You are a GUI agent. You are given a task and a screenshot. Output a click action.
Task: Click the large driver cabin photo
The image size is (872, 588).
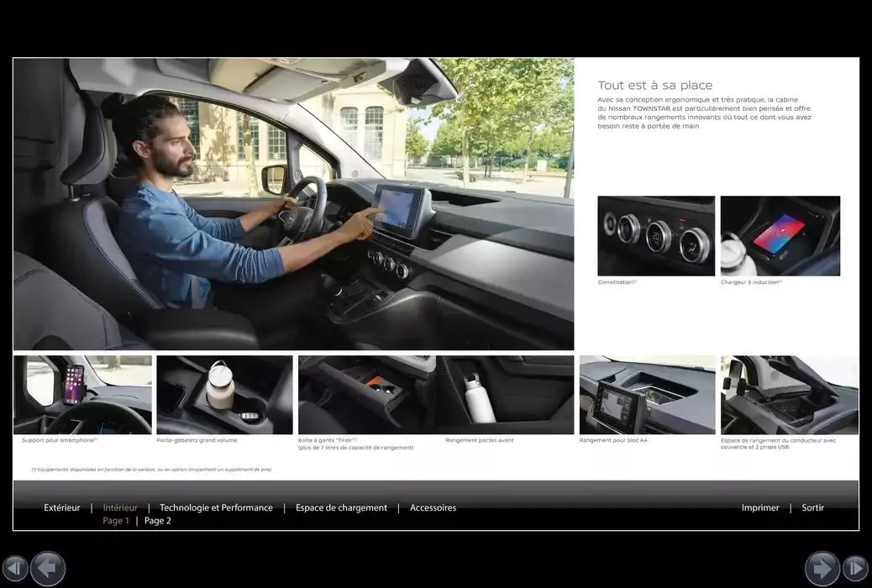pyautogui.click(x=292, y=202)
